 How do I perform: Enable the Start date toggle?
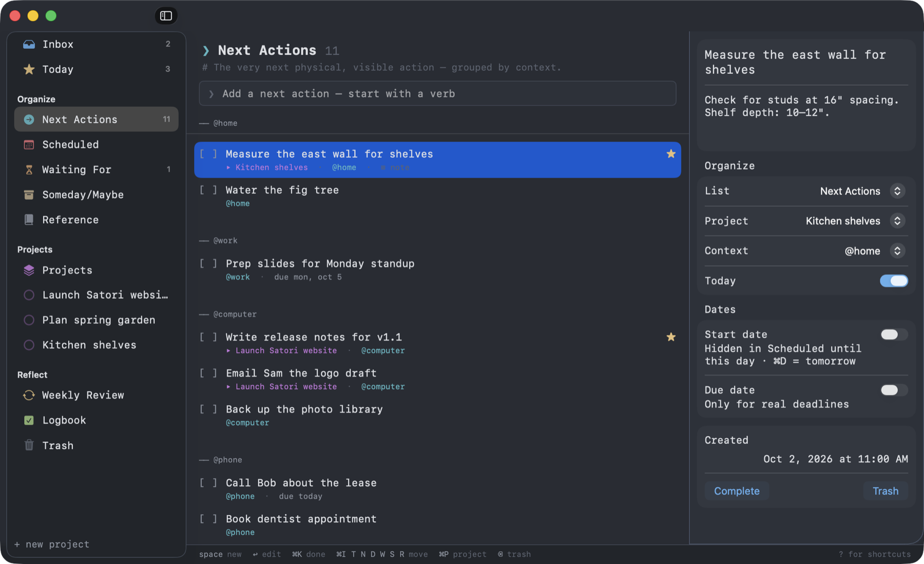tap(894, 335)
